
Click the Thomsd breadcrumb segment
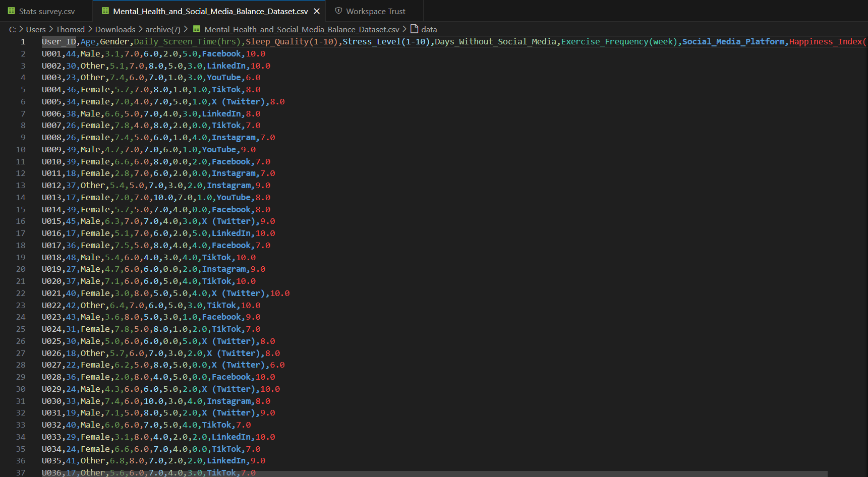[70, 29]
